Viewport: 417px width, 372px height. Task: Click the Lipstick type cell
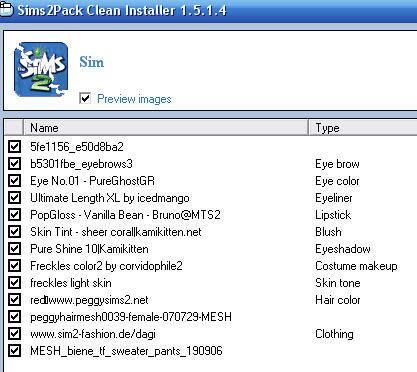[x=333, y=215]
